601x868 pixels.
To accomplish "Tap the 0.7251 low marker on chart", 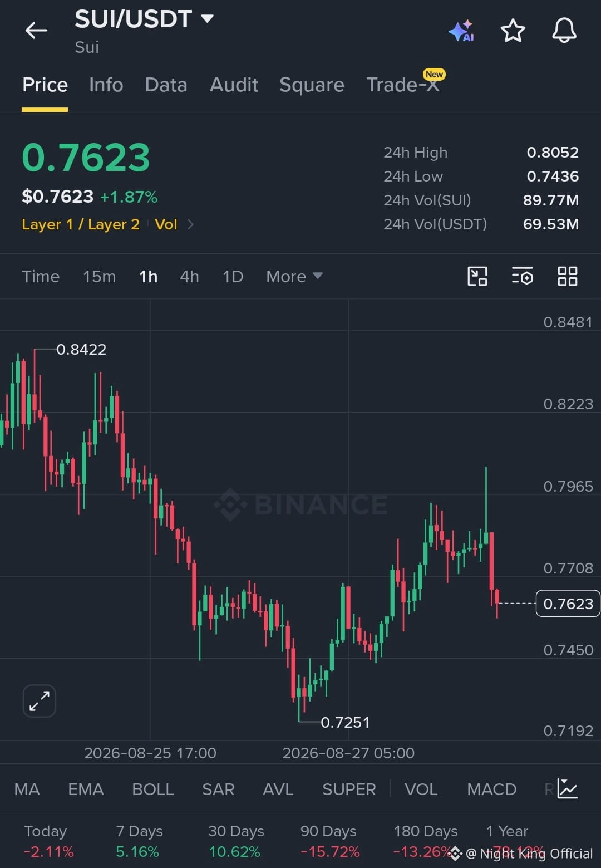I will [x=345, y=722].
